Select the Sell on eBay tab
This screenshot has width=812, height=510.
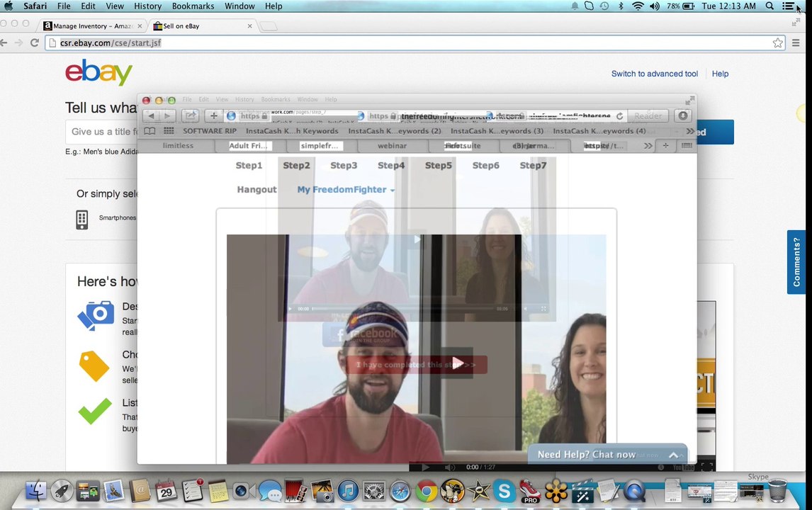[202, 26]
